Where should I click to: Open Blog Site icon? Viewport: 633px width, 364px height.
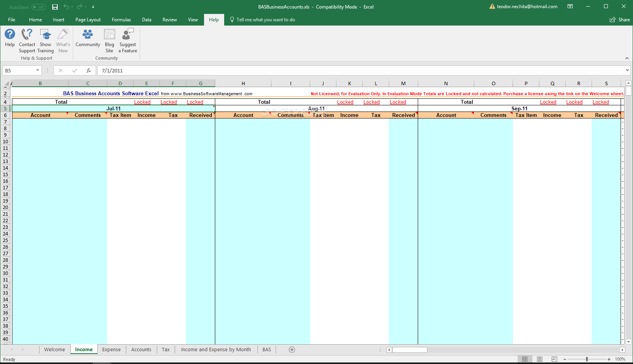click(x=110, y=41)
